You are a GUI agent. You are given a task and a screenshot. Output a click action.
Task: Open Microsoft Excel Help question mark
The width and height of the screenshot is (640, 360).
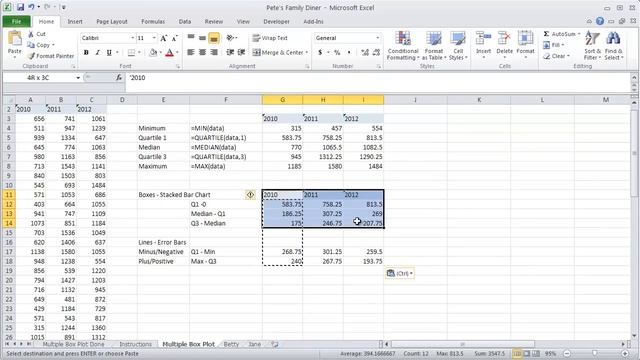pyautogui.click(x=600, y=21)
